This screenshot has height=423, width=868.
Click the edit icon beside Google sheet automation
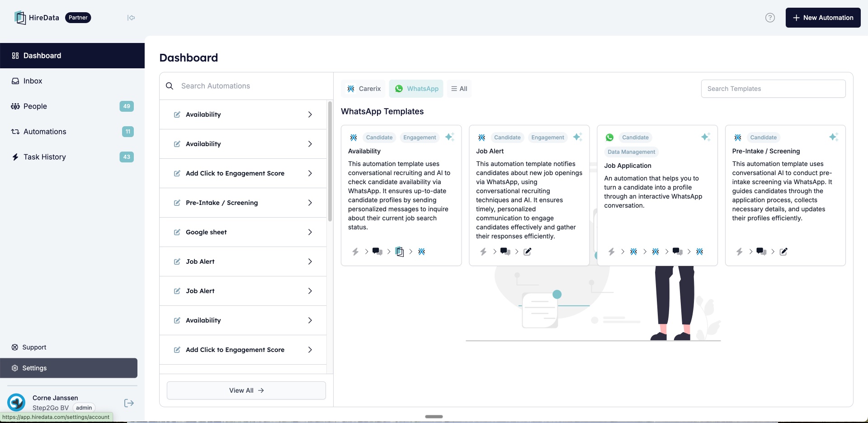point(177,232)
